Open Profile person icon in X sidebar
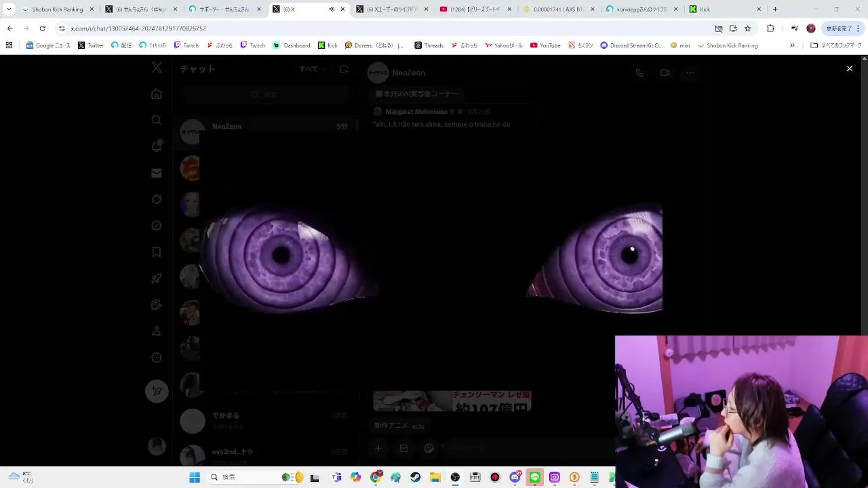This screenshot has height=488, width=868. pyautogui.click(x=157, y=331)
